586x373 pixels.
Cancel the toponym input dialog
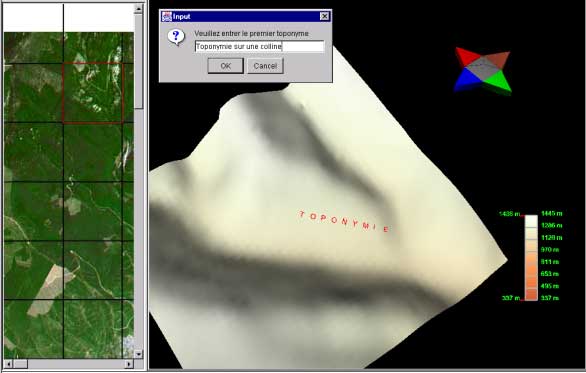click(265, 66)
